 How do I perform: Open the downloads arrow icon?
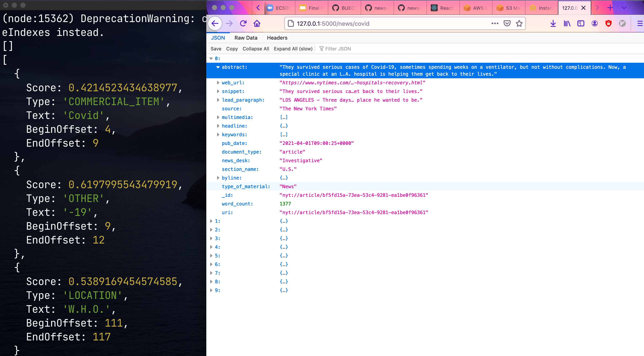[553, 24]
